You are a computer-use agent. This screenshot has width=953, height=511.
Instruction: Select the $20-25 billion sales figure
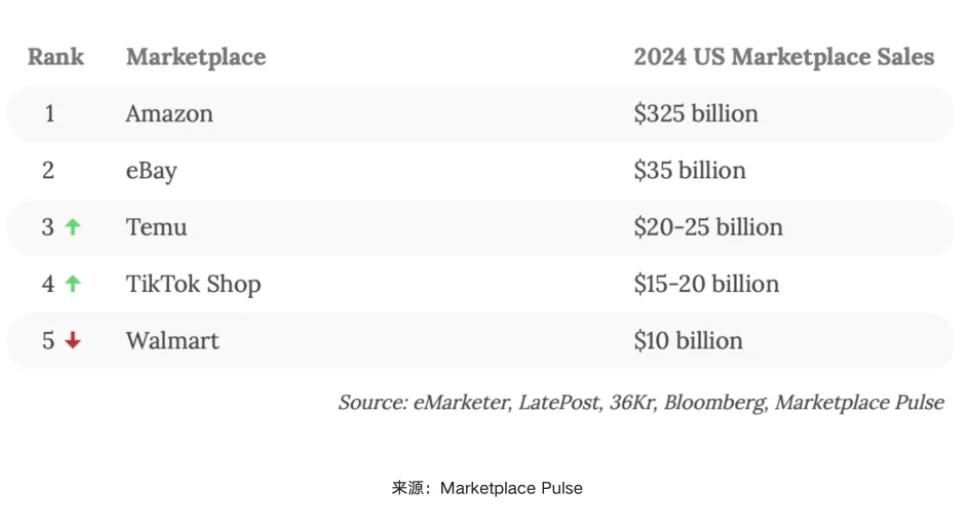(x=707, y=228)
